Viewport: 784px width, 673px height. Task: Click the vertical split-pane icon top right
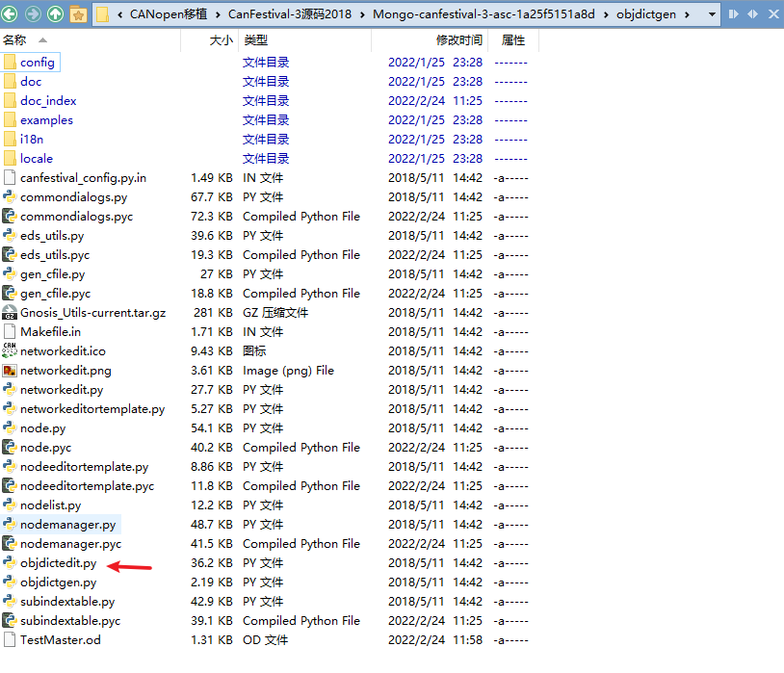733,13
